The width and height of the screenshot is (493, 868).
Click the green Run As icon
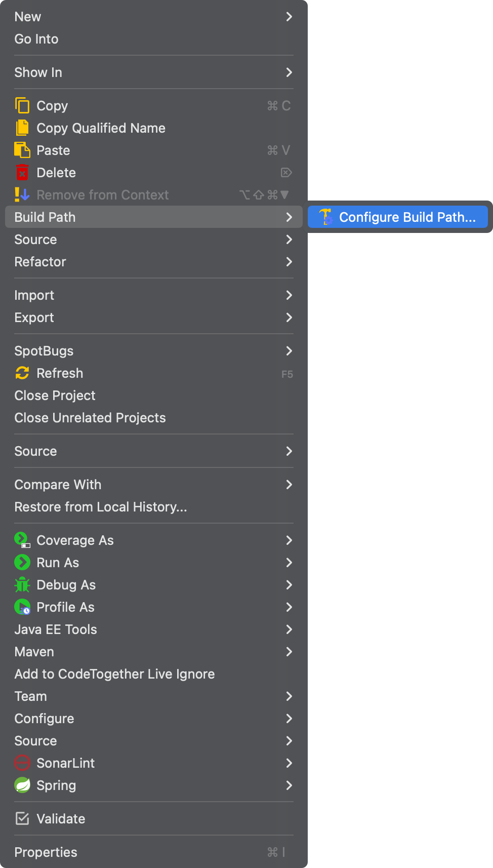[x=22, y=563]
